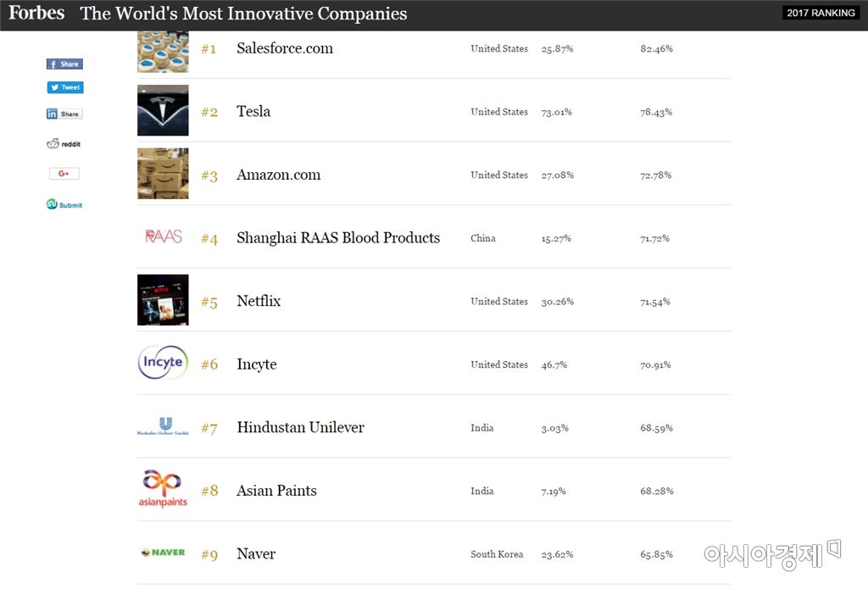Viewport: 868px width, 589px height.
Task: Share the page on reddit
Action: (x=64, y=144)
